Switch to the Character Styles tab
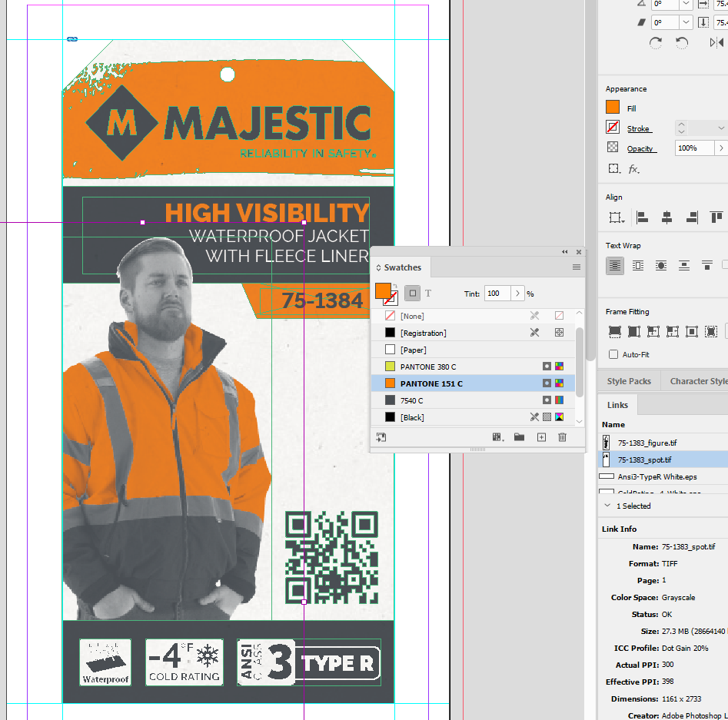This screenshot has height=720, width=728. (698, 381)
